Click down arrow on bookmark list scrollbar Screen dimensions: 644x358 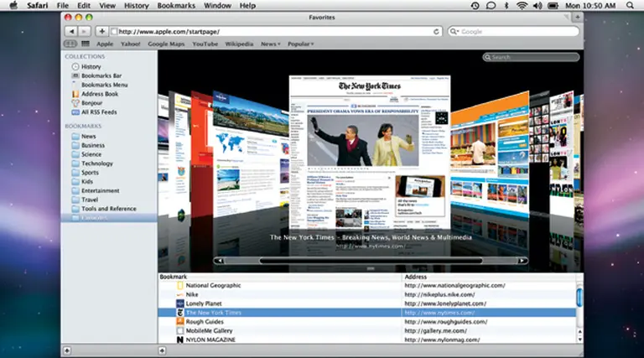pyautogui.click(x=579, y=340)
